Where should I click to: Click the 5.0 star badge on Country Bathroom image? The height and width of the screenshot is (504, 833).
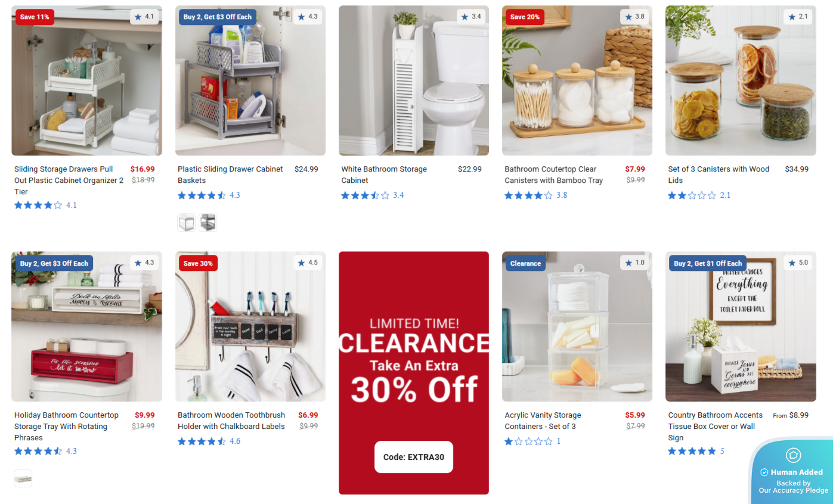[x=798, y=263]
